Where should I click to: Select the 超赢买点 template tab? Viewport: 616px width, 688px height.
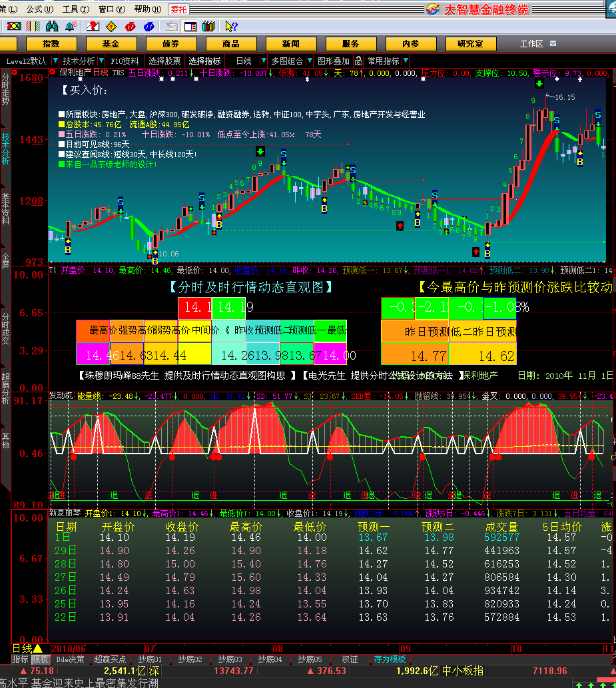(110, 659)
